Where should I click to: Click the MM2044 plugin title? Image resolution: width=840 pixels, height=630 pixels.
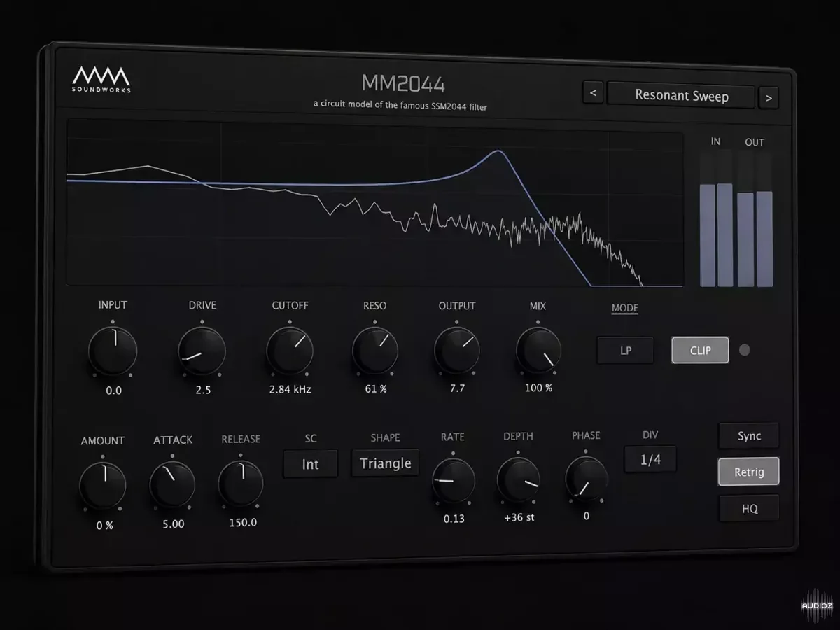pos(403,84)
